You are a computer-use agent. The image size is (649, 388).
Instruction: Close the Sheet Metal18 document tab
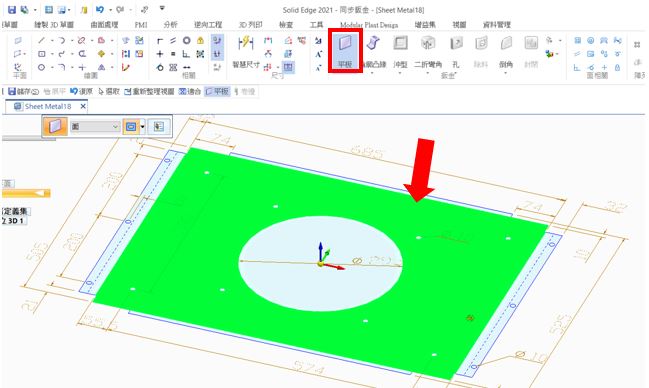[x=83, y=106]
